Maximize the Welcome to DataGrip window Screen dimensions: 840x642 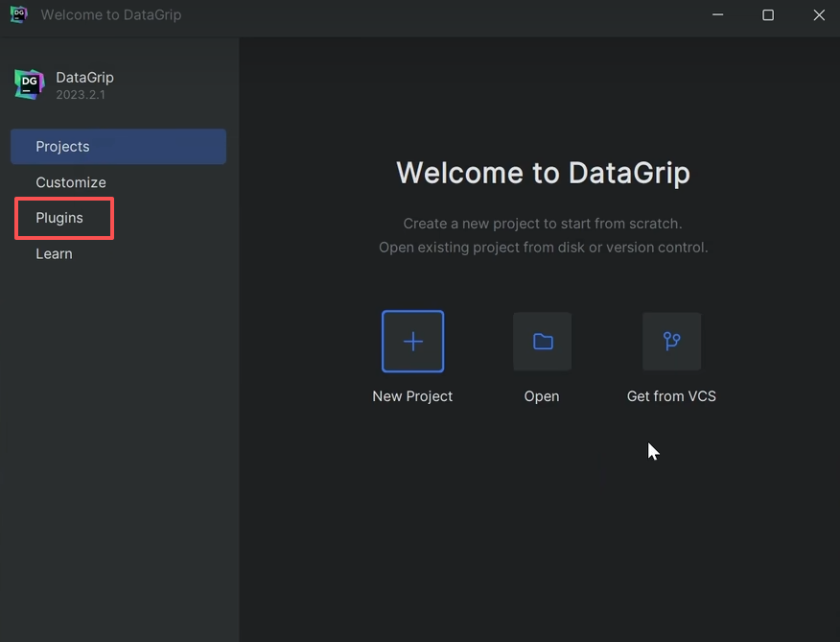768,15
